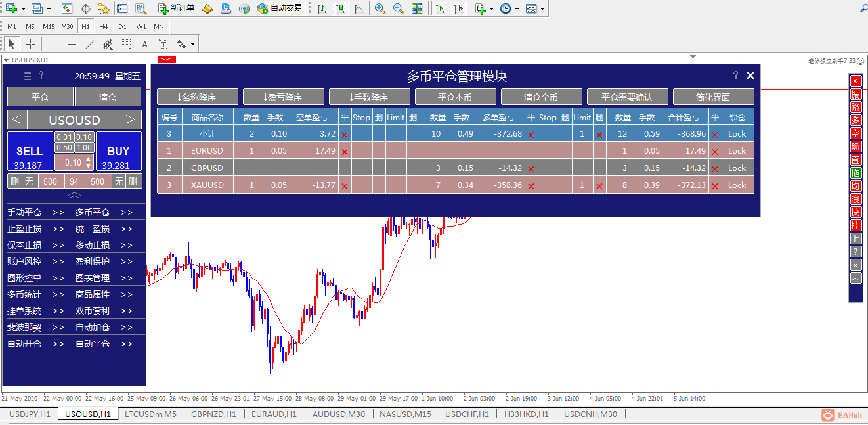Viewport: 868px width, 425px height.
Task: Open the LTCUSDm,M5 chart tab
Action: tap(150, 414)
